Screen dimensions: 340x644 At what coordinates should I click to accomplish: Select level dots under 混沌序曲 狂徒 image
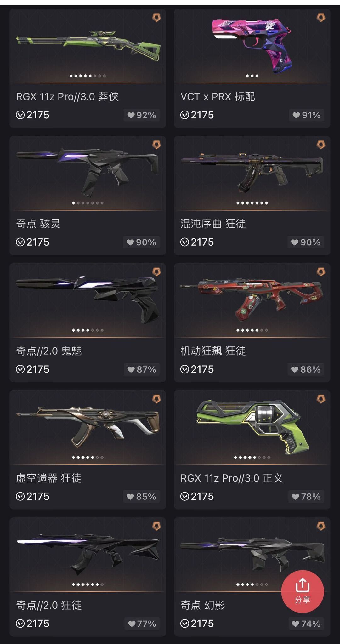(252, 203)
